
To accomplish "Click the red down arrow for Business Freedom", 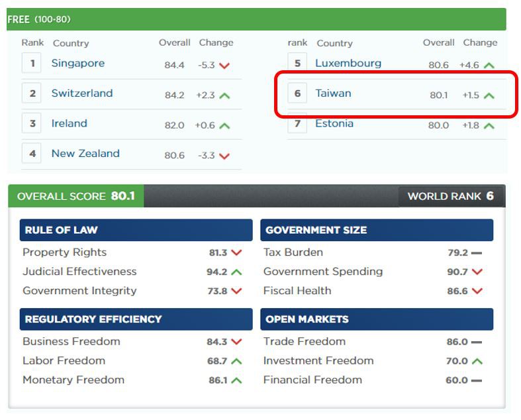I will click(x=237, y=342).
